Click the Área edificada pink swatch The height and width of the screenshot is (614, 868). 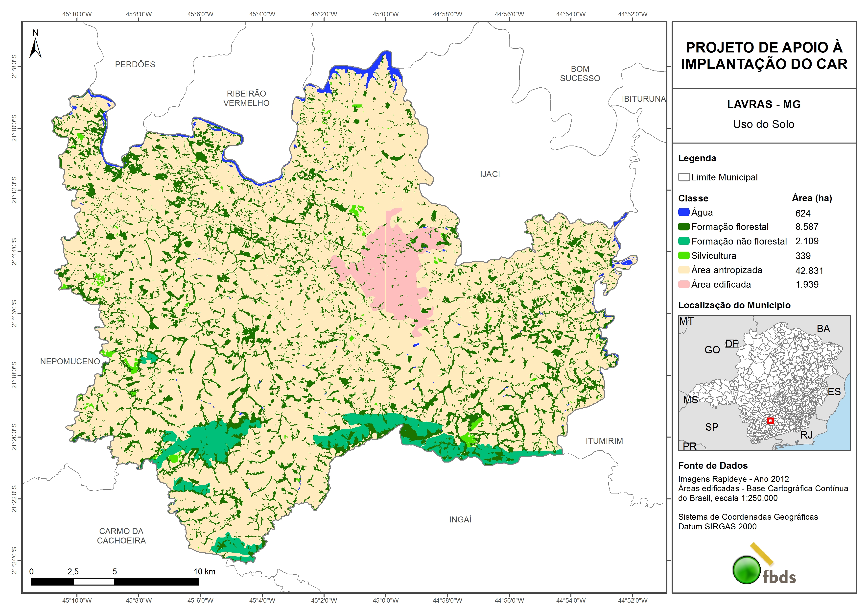[683, 284]
